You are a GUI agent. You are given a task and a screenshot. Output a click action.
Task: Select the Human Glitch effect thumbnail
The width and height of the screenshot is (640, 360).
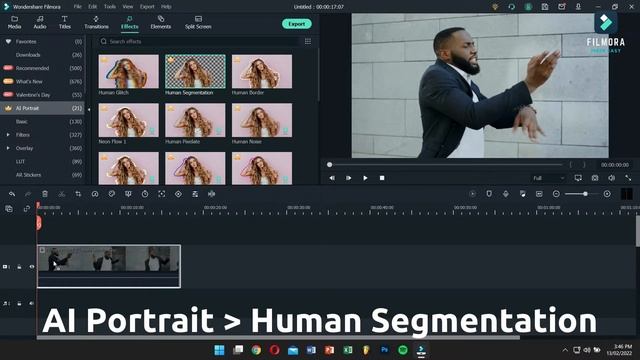point(129,71)
